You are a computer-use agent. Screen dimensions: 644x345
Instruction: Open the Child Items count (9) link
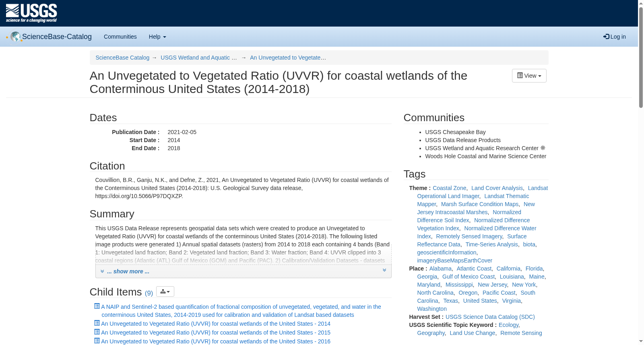click(x=149, y=293)
